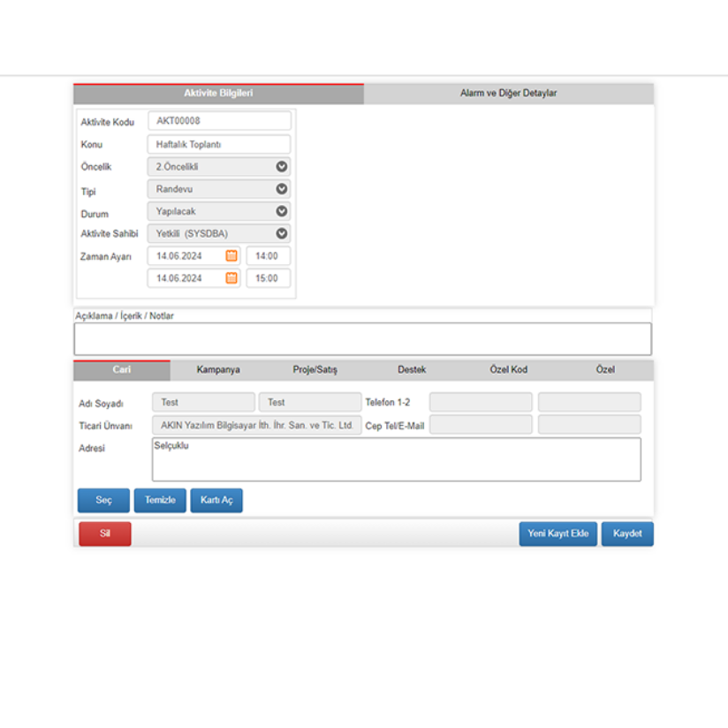Viewport: 728px width, 728px height.
Task: Select the Kampanya tab
Action: click(x=217, y=370)
